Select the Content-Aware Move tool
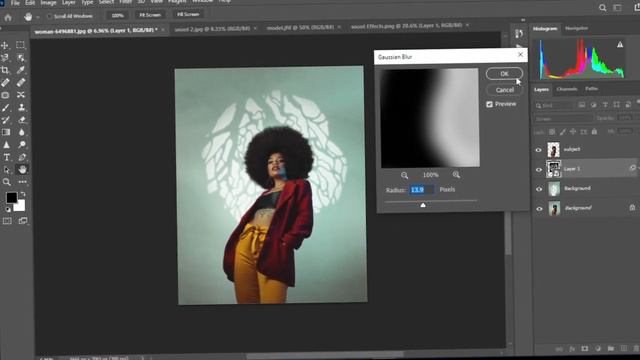The width and height of the screenshot is (640, 360). point(21,95)
